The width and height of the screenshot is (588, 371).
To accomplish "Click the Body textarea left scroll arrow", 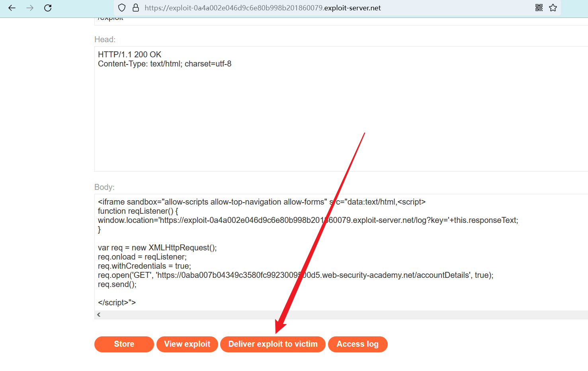I will pos(99,314).
